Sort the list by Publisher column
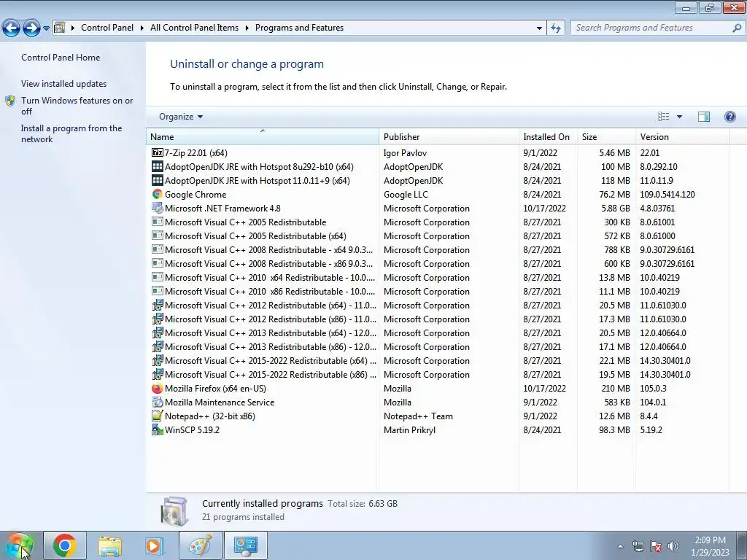747x560 pixels. [x=449, y=136]
